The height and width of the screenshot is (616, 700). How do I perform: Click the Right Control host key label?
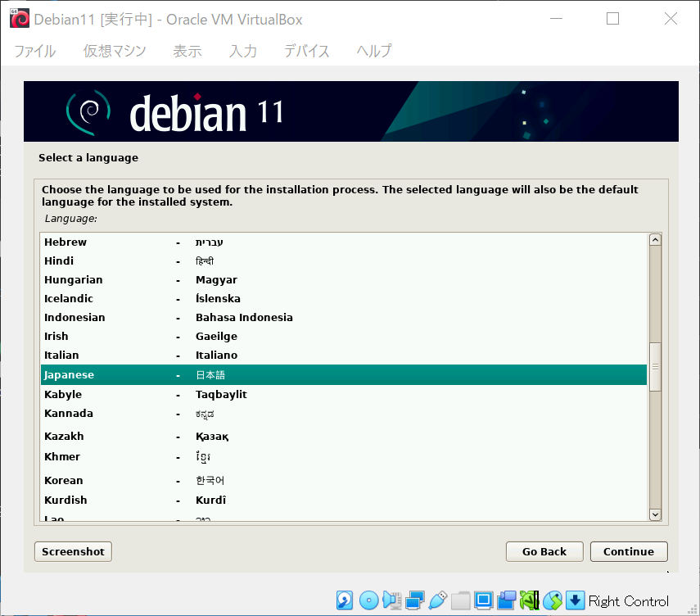[x=629, y=601]
